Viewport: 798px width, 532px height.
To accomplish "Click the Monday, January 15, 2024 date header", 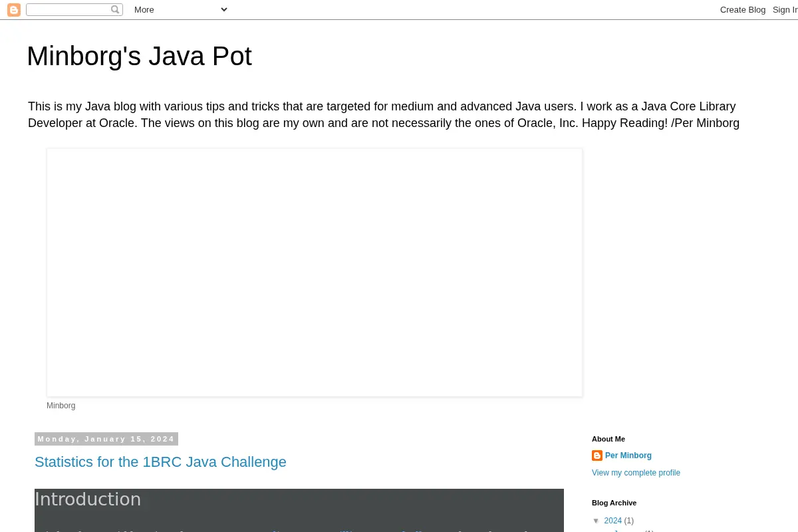I will pos(106,439).
